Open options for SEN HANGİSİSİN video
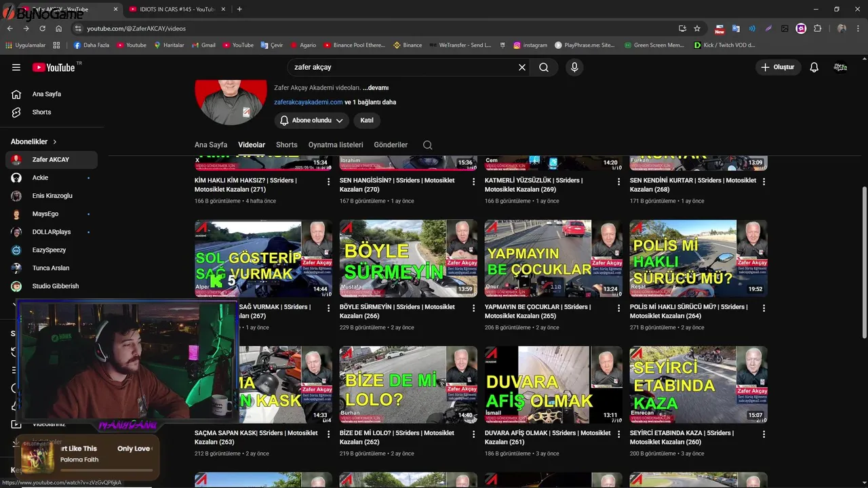The height and width of the screenshot is (488, 868). (474, 182)
